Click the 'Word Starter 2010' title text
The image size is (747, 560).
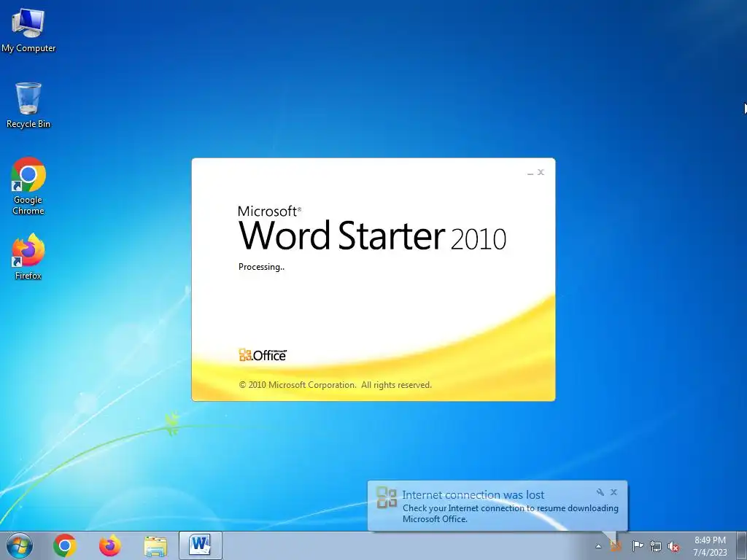[x=372, y=236]
